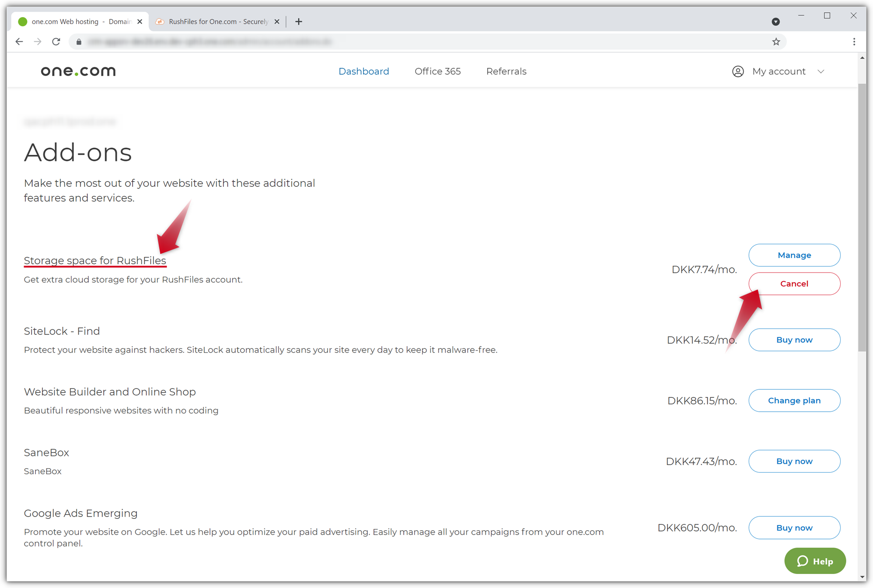Click the My account user icon
The image size is (873, 588).
pos(738,71)
